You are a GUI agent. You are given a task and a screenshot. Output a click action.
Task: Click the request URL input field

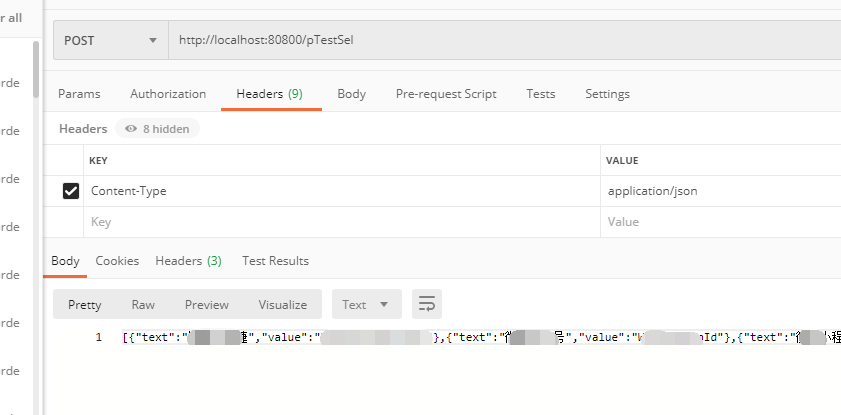(505, 40)
